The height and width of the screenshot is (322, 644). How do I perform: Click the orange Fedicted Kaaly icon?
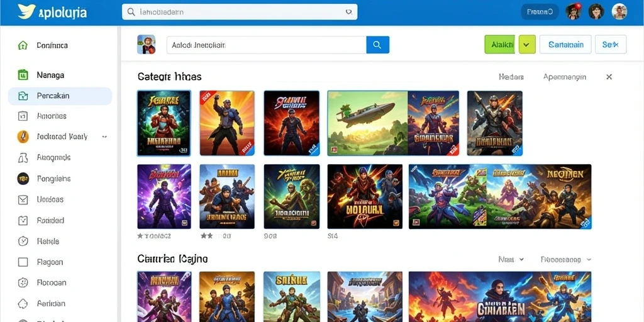pos(23,136)
